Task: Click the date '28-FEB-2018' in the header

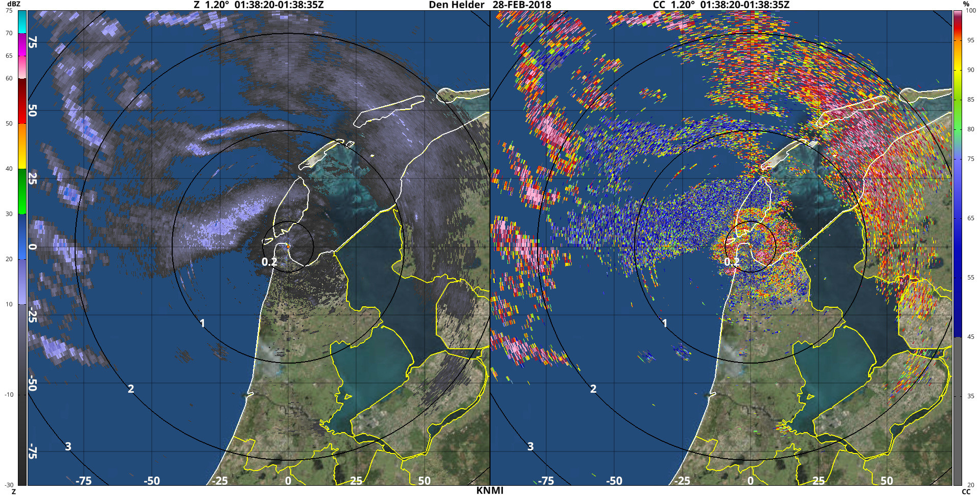Action: click(522, 5)
